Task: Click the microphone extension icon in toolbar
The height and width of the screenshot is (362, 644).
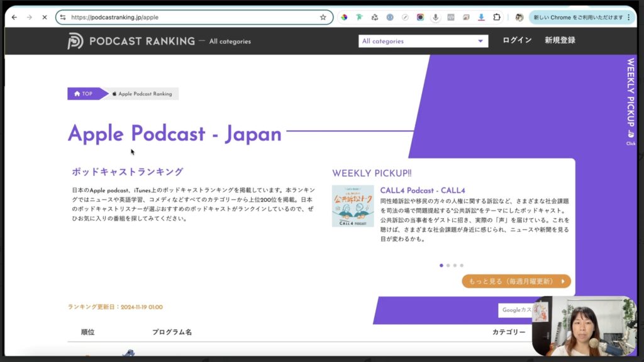Action: (435, 18)
